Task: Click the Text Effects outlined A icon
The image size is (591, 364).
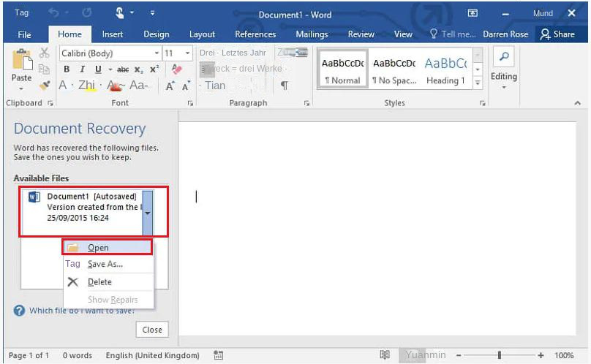Action: [63, 86]
